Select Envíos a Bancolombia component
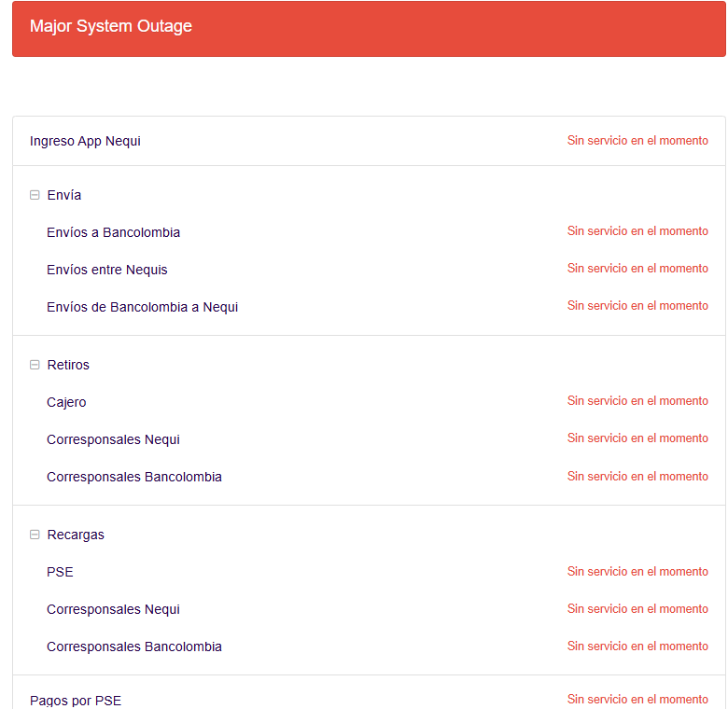 click(x=113, y=232)
